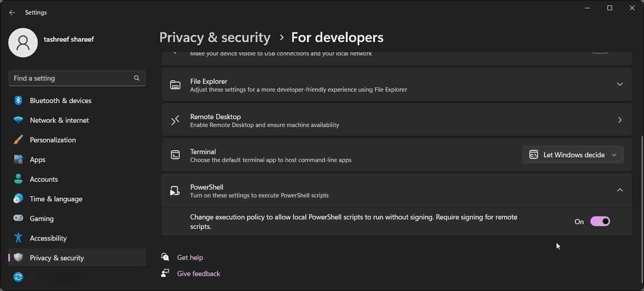Click the search magnifier icon
The height and width of the screenshot is (291, 644).
pos(137,78)
